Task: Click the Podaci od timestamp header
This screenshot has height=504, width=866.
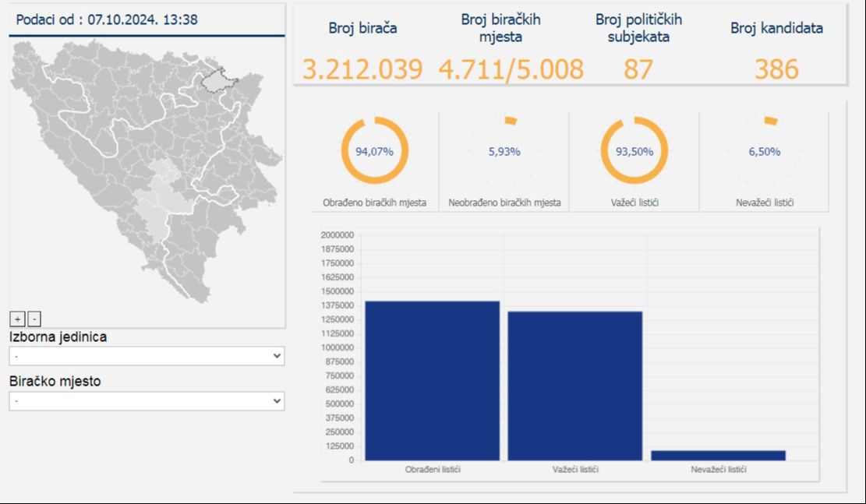Action: pyautogui.click(x=107, y=20)
